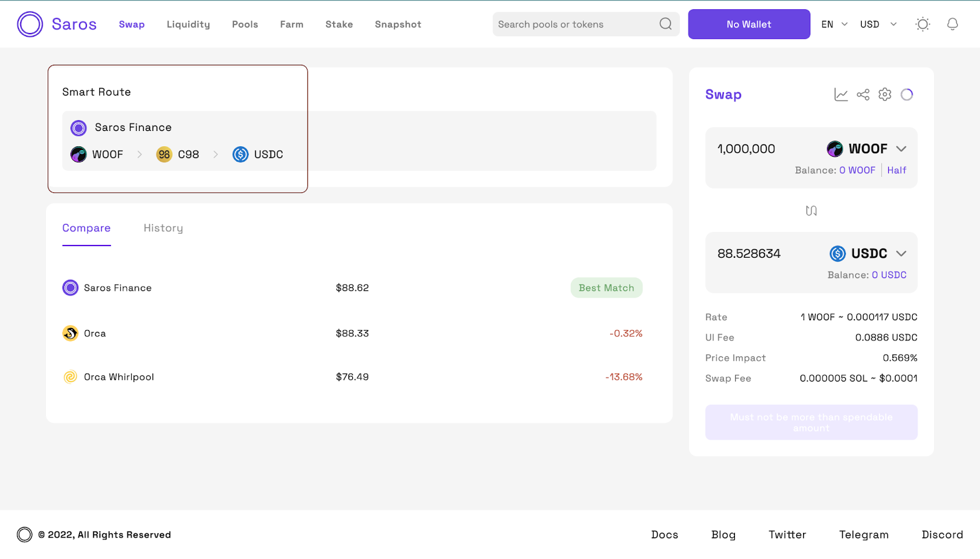980x559 pixels.
Task: Click the Orca Whirlpool logo icon
Action: 70,377
